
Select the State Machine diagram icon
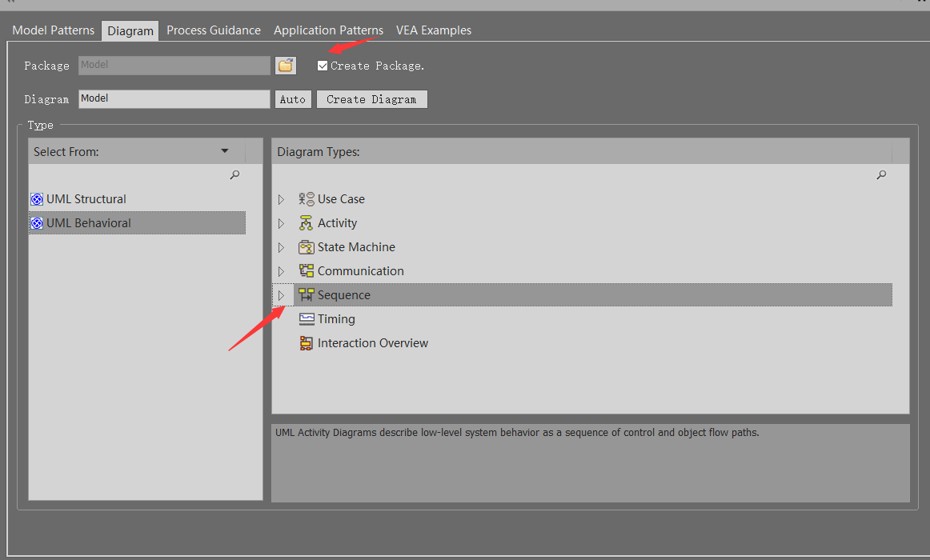coord(307,246)
